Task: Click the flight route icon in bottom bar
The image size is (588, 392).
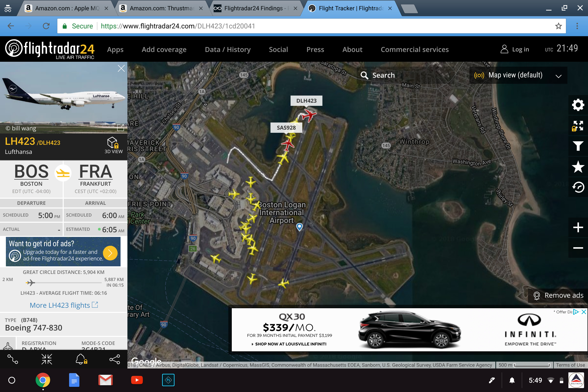Action: [x=12, y=359]
